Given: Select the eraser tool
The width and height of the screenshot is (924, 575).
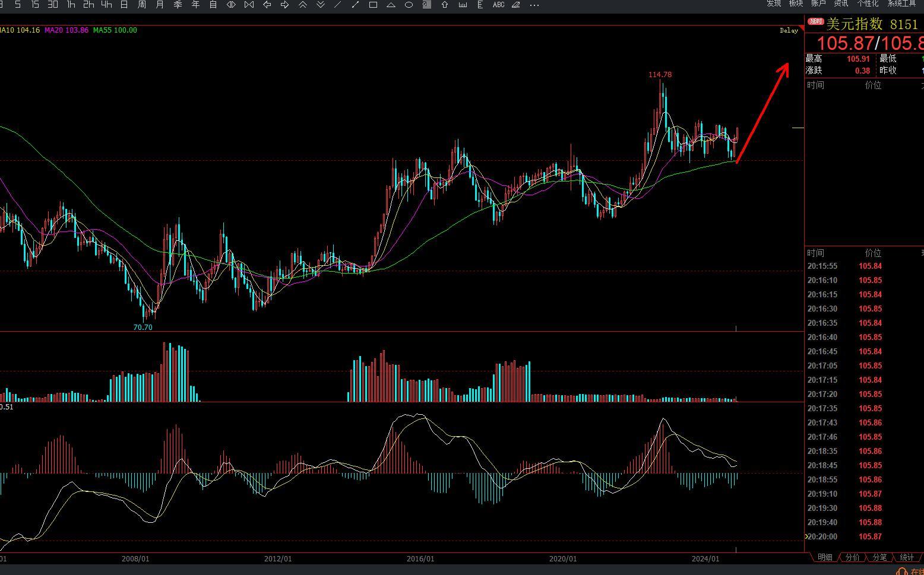Looking at the screenshot, I should [x=516, y=5].
